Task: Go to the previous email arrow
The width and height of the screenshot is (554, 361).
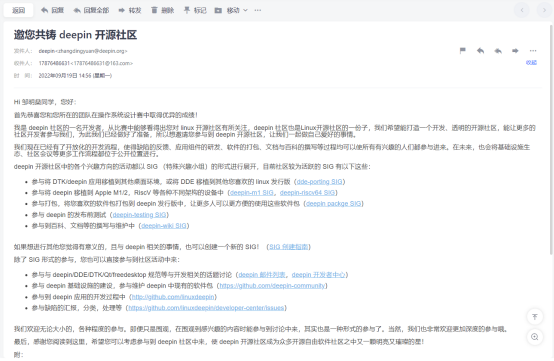Action: [522, 10]
